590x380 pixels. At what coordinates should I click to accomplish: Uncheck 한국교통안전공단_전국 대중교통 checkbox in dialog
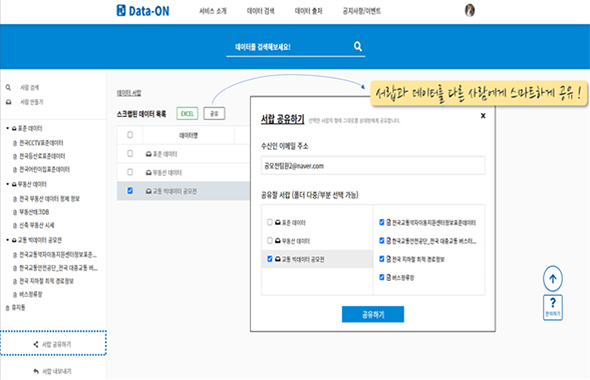pos(382,240)
